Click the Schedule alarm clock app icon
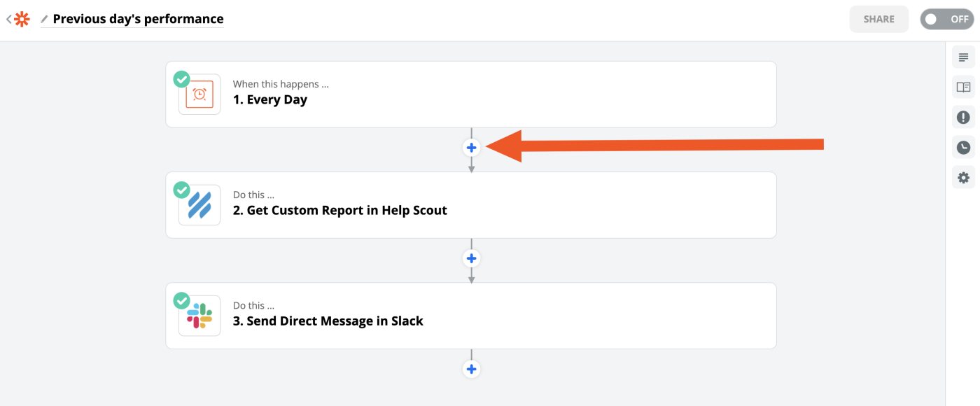The width and height of the screenshot is (980, 406). pyautogui.click(x=199, y=94)
